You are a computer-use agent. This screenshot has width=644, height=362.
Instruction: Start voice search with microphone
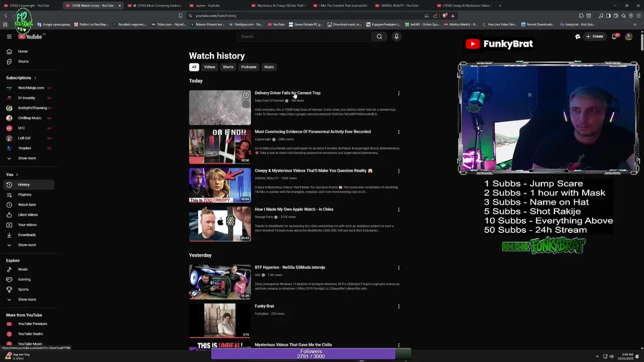pos(396,36)
